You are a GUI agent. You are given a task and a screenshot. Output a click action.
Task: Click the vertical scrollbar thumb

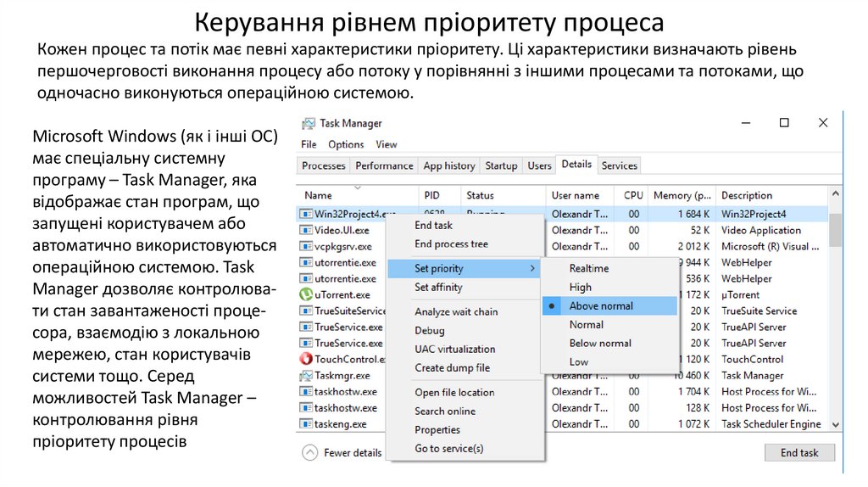tap(835, 230)
